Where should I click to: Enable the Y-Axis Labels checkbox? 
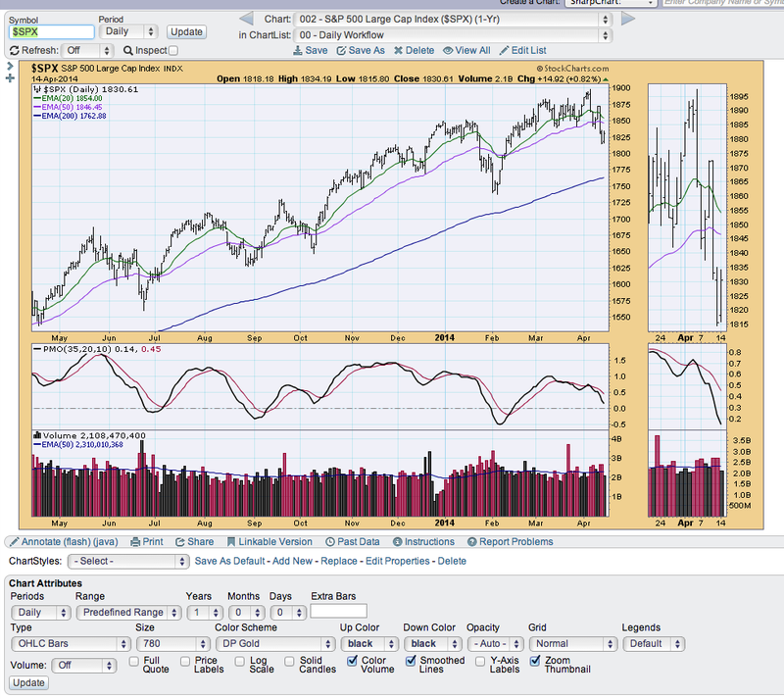pyautogui.click(x=480, y=662)
